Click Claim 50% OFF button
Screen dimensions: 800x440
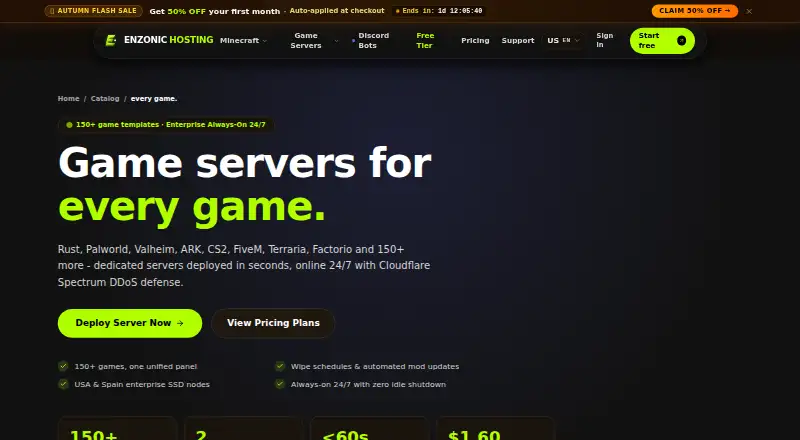tap(694, 11)
